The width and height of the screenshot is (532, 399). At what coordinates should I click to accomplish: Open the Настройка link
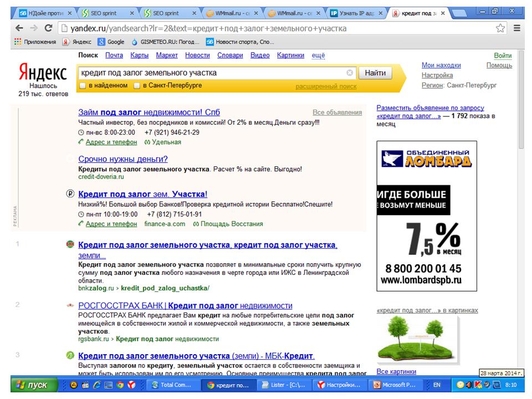click(x=437, y=75)
